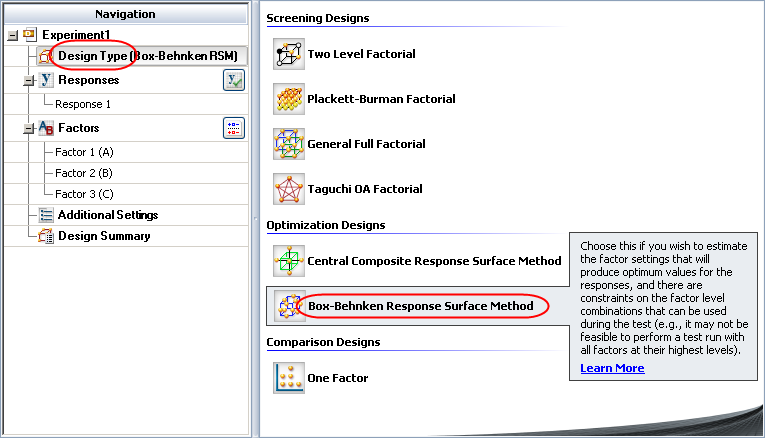The width and height of the screenshot is (765, 438).
Task: Collapse the Experiment1 tree node
Action: (11, 35)
